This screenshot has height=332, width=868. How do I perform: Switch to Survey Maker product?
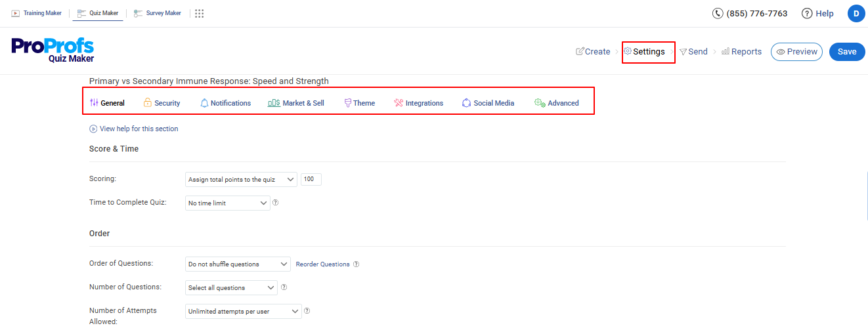(x=158, y=13)
